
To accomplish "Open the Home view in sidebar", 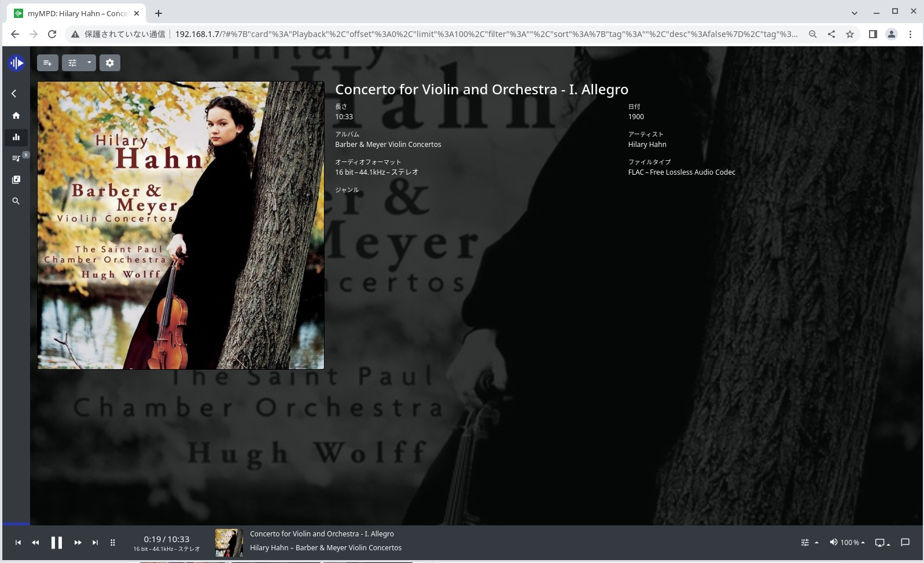I will 16,116.
